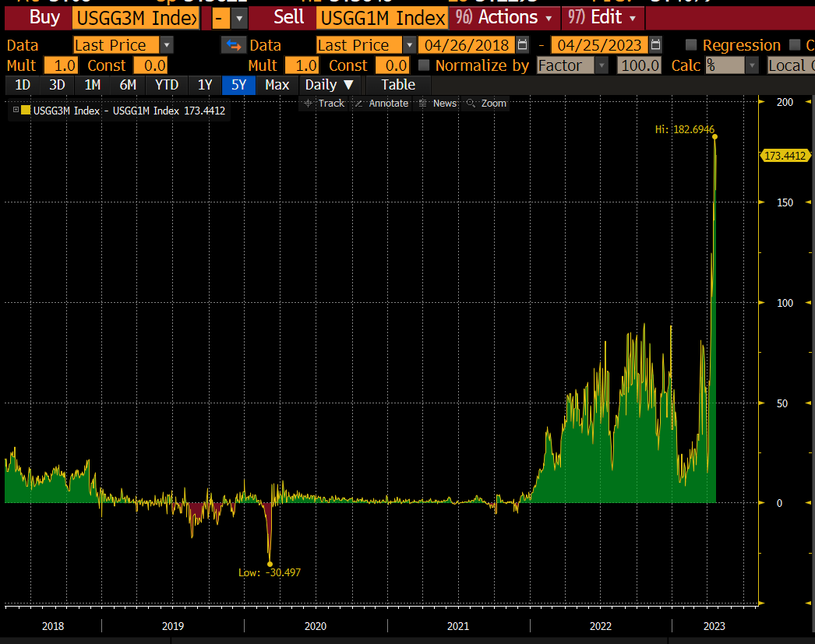The image size is (815, 644).
Task: Click the swap securities arrows icon
Action: (x=234, y=46)
